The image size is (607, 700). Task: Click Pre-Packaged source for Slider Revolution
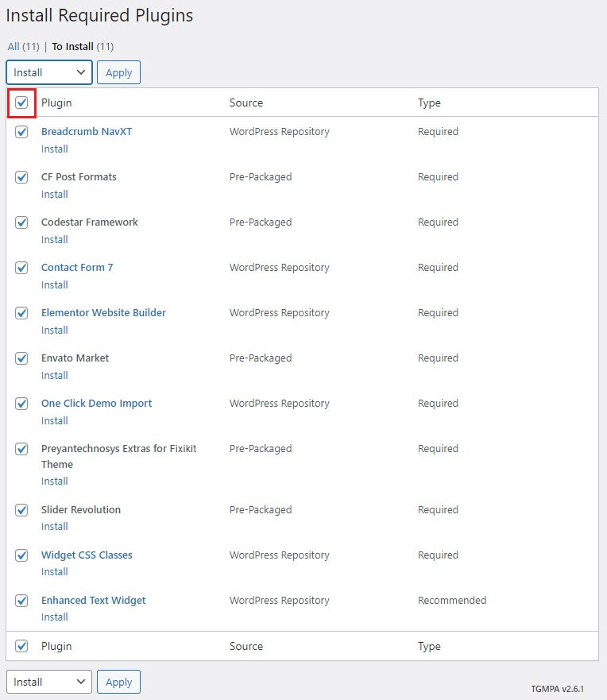261,510
